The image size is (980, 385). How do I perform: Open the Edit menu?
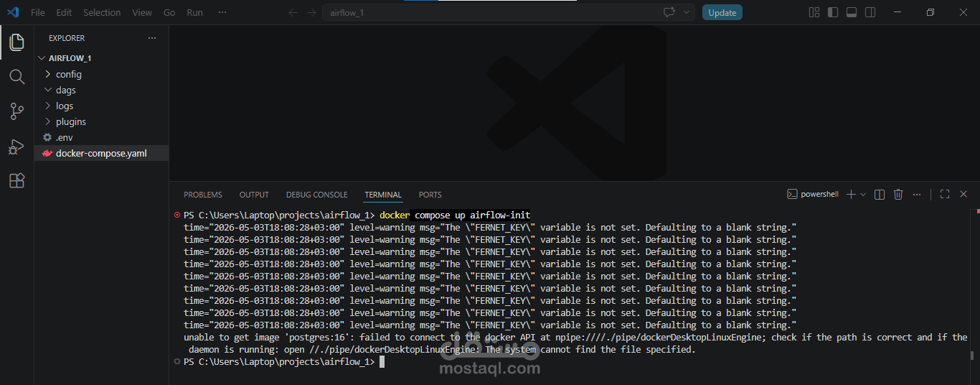coord(64,12)
